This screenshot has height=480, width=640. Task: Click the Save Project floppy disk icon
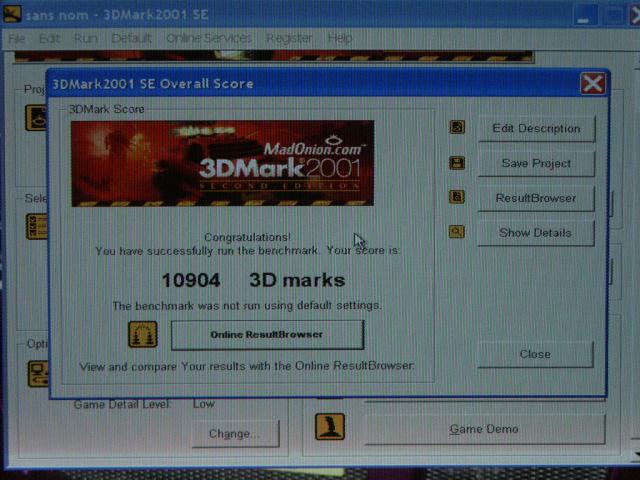457,163
